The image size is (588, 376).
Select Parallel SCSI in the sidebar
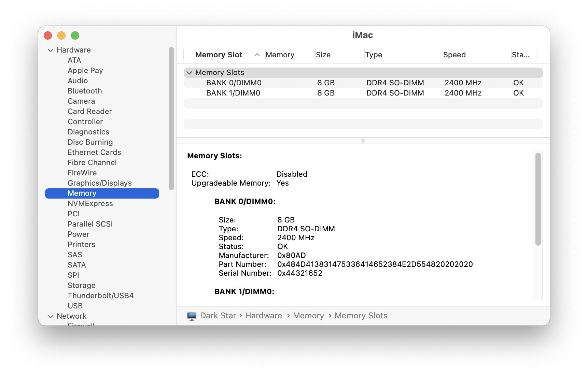pyautogui.click(x=90, y=224)
